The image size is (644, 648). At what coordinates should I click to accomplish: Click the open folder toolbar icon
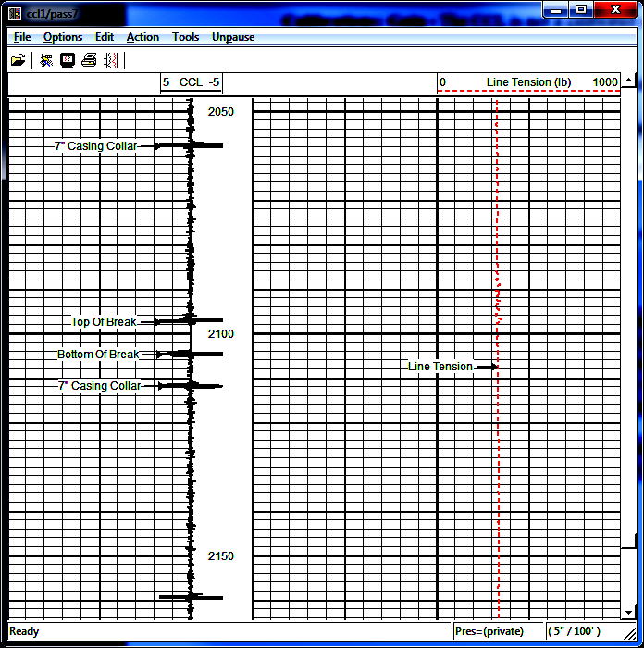[x=18, y=60]
